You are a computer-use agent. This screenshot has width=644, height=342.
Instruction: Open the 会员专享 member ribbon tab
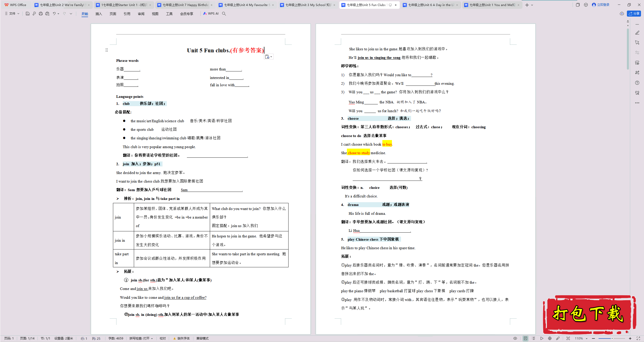click(x=187, y=14)
